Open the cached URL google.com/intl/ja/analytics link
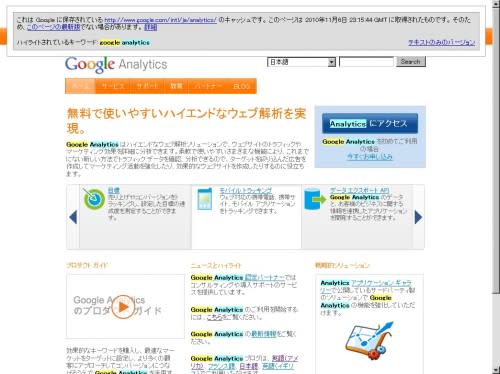This screenshot has height=374, width=500. click(x=161, y=20)
